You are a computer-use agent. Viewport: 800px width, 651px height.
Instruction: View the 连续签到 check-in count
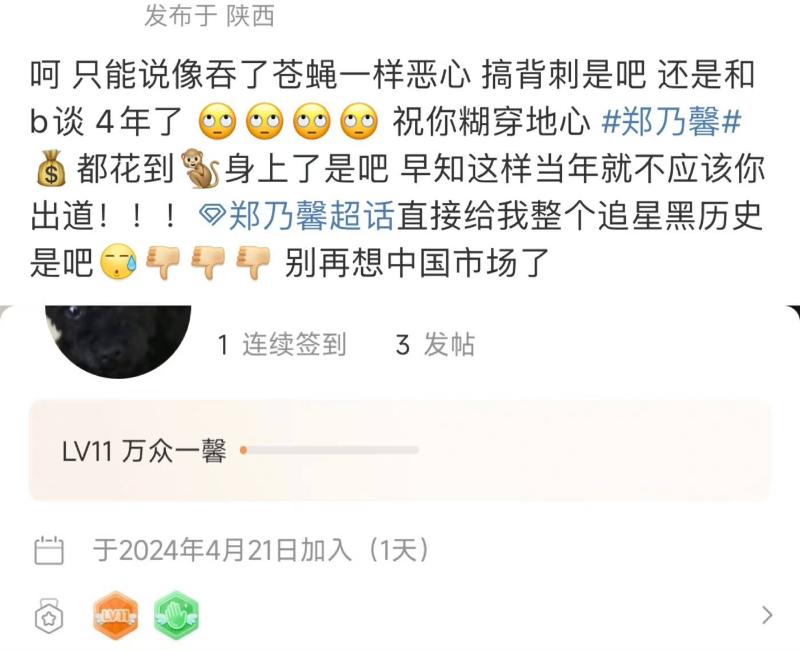282,345
